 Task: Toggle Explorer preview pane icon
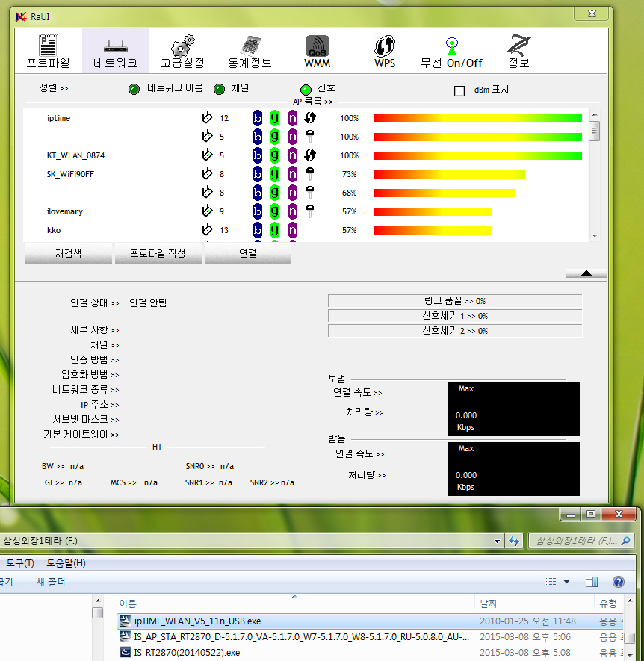[592, 582]
